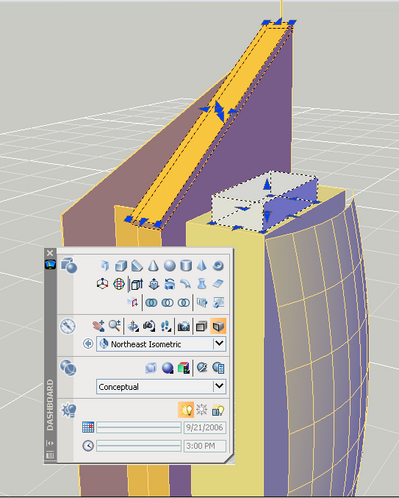Image resolution: width=399 pixels, height=498 pixels.
Task: Select the Polysolid tool
Action: coord(105,266)
